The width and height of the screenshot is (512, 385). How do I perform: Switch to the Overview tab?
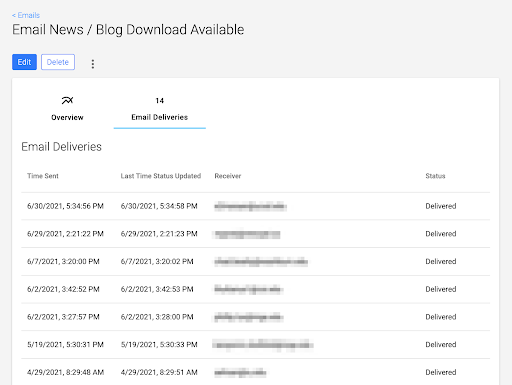(x=67, y=109)
